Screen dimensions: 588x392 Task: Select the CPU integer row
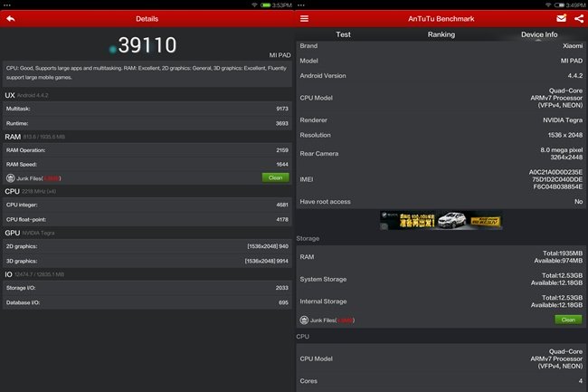coord(147,205)
